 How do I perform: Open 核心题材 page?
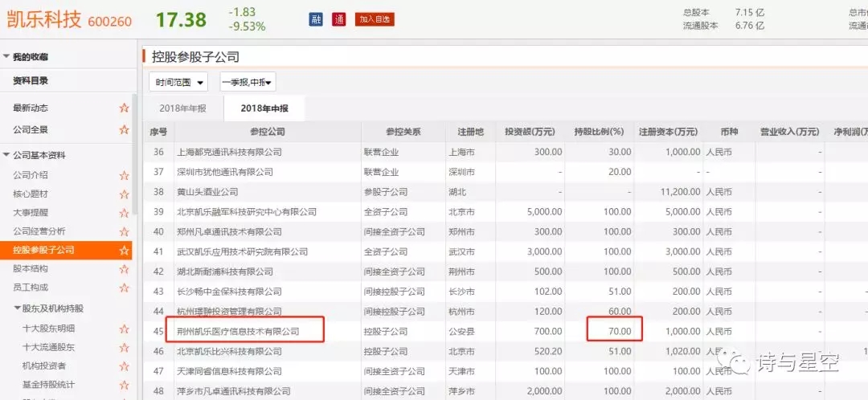pyautogui.click(x=31, y=194)
